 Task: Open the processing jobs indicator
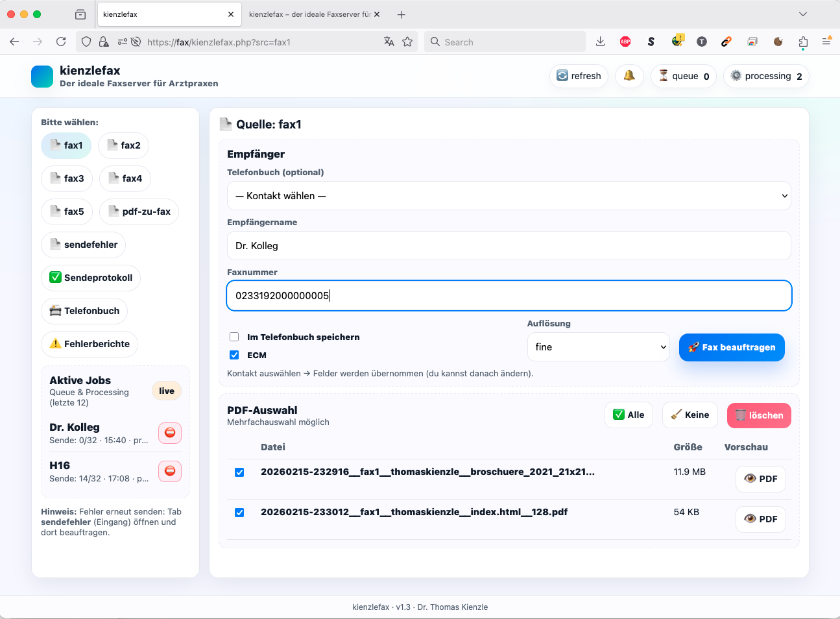click(766, 76)
